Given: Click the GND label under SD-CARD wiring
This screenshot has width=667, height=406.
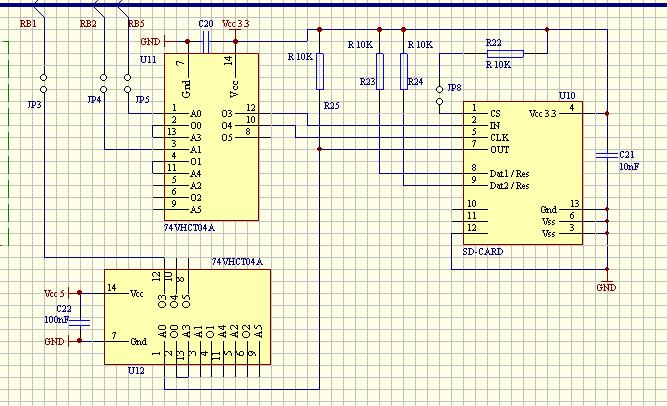Looking at the screenshot, I should (x=606, y=288).
